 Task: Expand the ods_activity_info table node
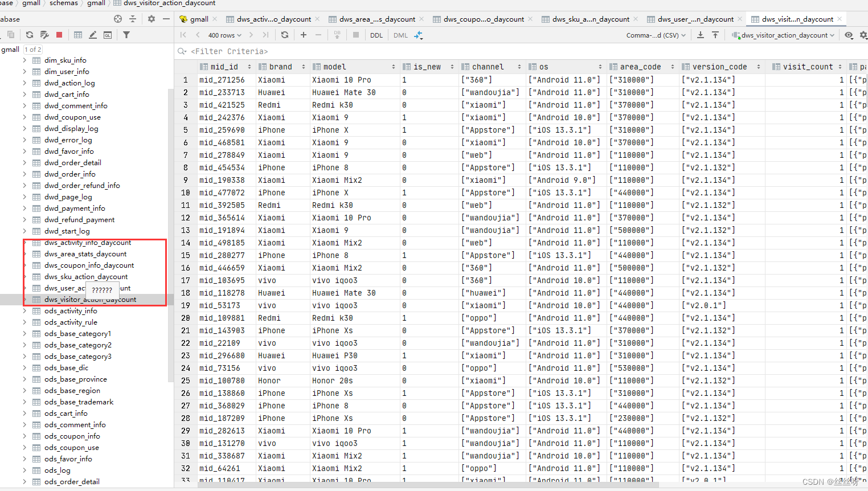[x=24, y=310]
